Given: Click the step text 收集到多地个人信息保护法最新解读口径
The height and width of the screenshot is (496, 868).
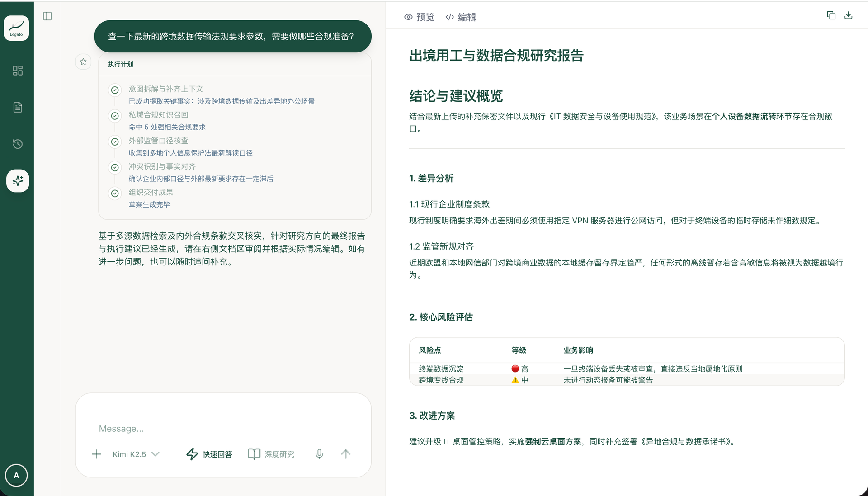Looking at the screenshot, I should 191,153.
